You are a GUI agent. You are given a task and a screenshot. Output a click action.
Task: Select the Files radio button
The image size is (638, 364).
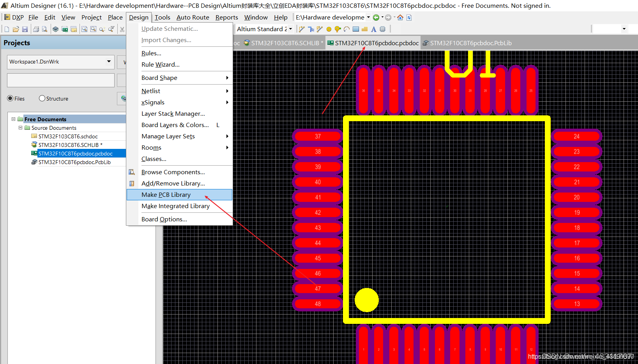coord(10,99)
